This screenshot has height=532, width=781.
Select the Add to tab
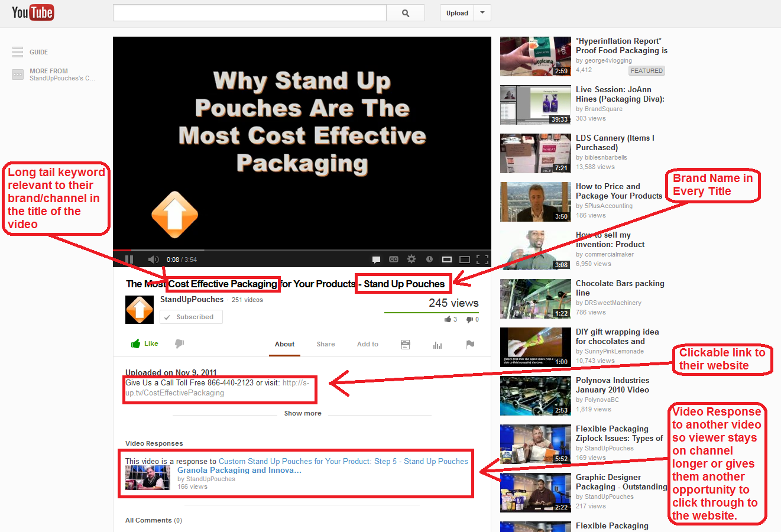pyautogui.click(x=368, y=344)
